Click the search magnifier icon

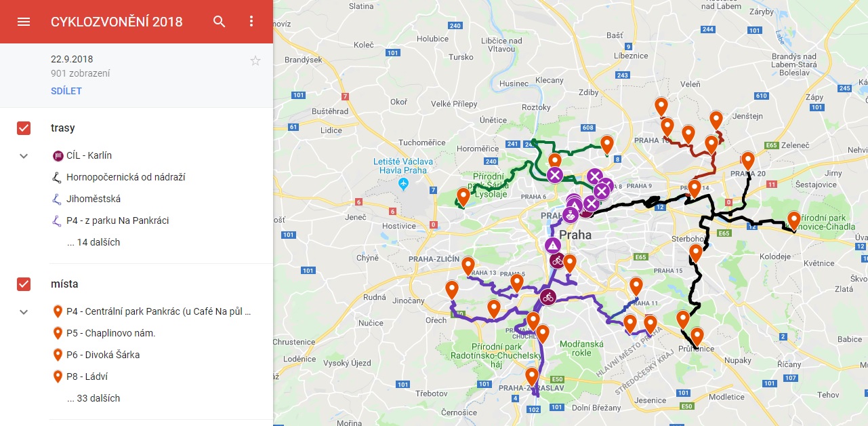pyautogui.click(x=219, y=22)
